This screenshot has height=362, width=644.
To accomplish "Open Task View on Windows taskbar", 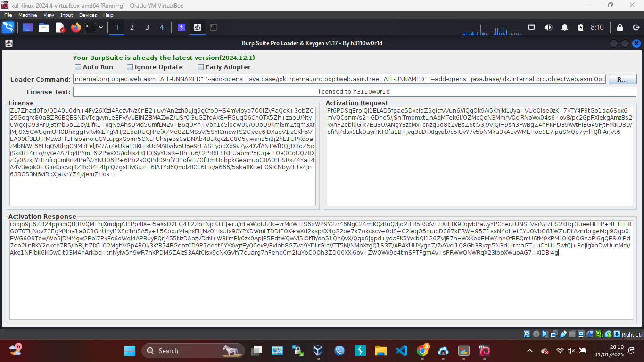I will (256, 351).
